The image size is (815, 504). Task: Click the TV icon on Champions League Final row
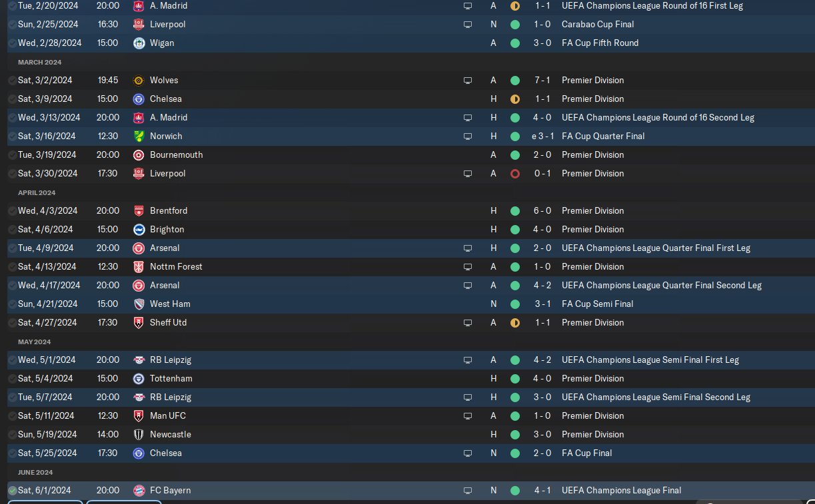click(x=468, y=491)
